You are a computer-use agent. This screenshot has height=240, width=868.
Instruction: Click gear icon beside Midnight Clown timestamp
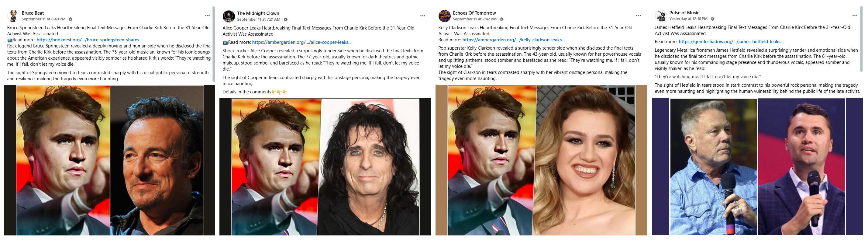[x=285, y=19]
